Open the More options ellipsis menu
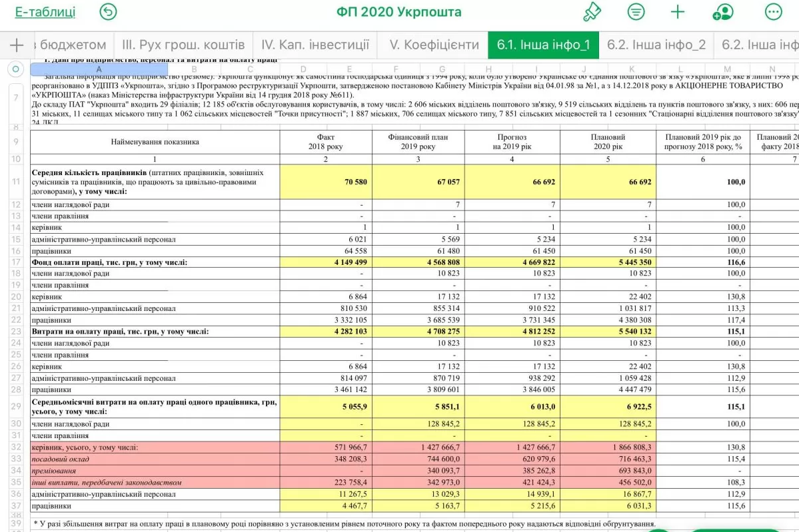Image resolution: width=799 pixels, height=532 pixels. 773,12
